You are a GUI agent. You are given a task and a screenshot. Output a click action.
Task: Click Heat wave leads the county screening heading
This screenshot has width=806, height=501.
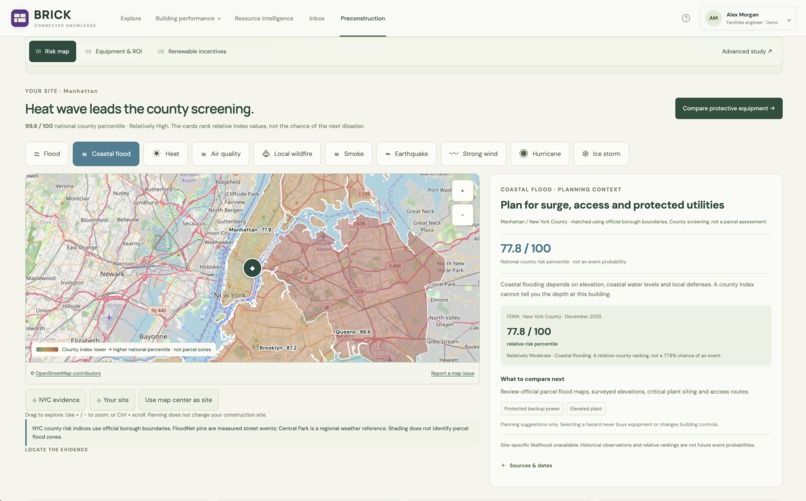tap(139, 109)
